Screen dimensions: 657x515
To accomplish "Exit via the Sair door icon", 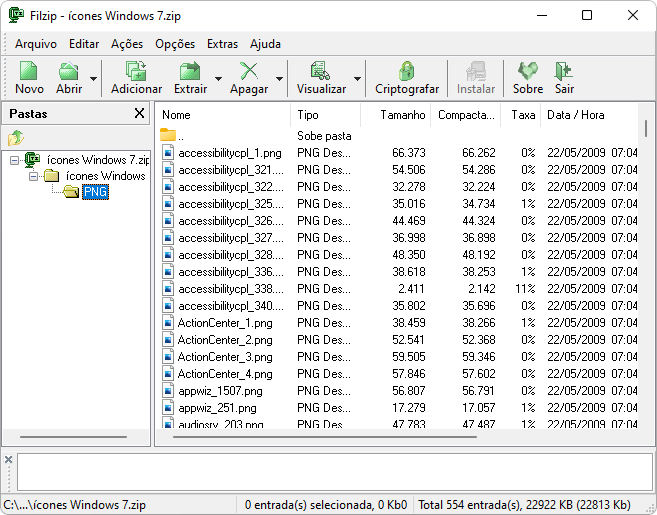I will pos(564,70).
